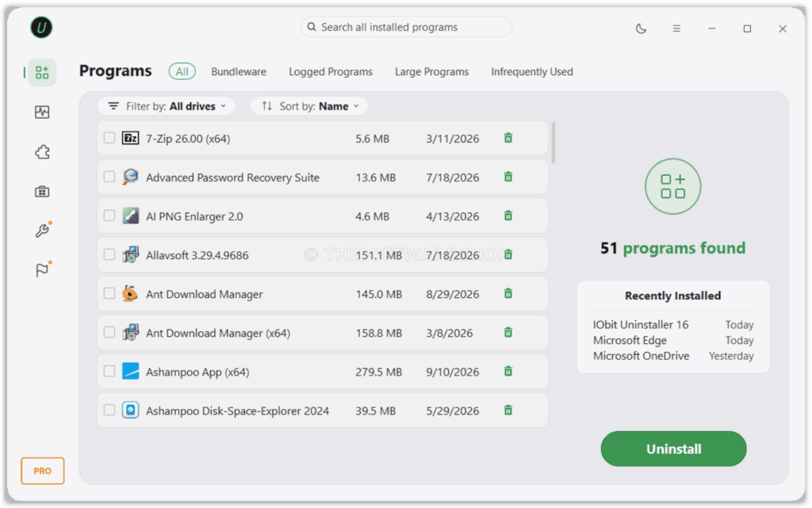Tick checkbox for Ant Download Manager 145.0 MB

(109, 292)
